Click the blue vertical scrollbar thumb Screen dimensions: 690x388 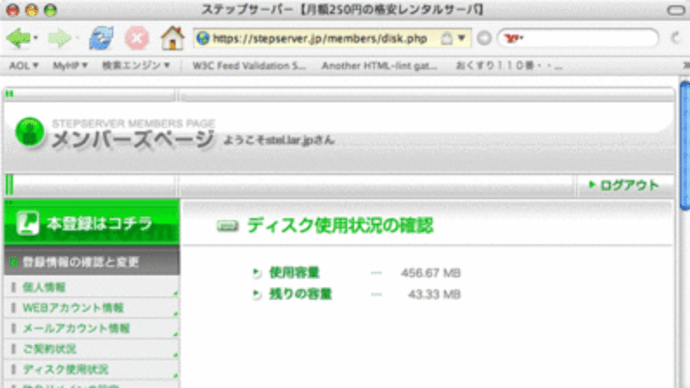click(685, 145)
